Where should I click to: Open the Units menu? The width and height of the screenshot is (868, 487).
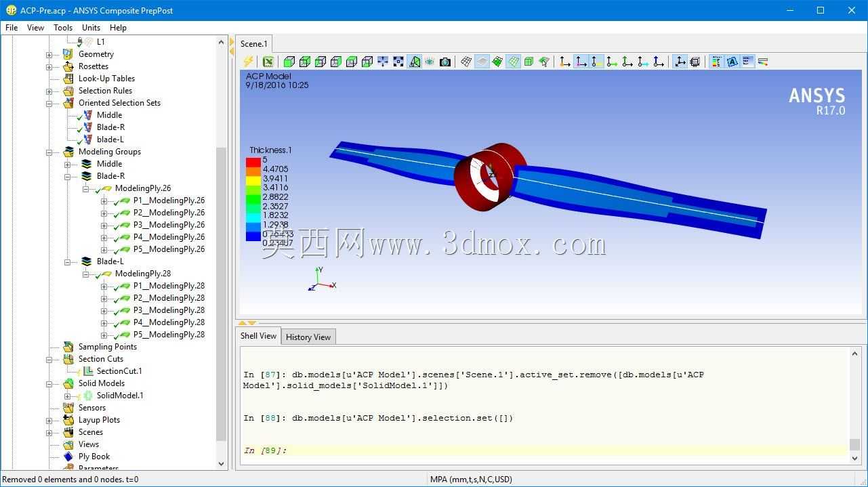tap(91, 28)
